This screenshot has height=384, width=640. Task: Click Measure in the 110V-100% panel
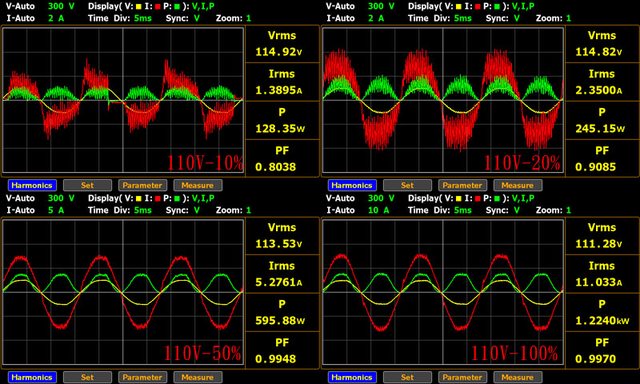click(x=518, y=377)
